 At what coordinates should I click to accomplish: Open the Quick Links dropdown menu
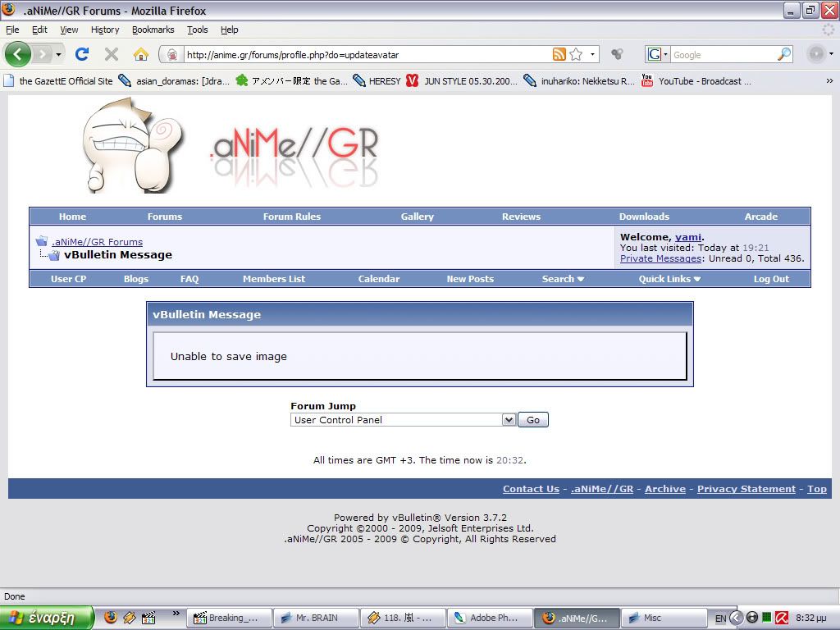669,279
